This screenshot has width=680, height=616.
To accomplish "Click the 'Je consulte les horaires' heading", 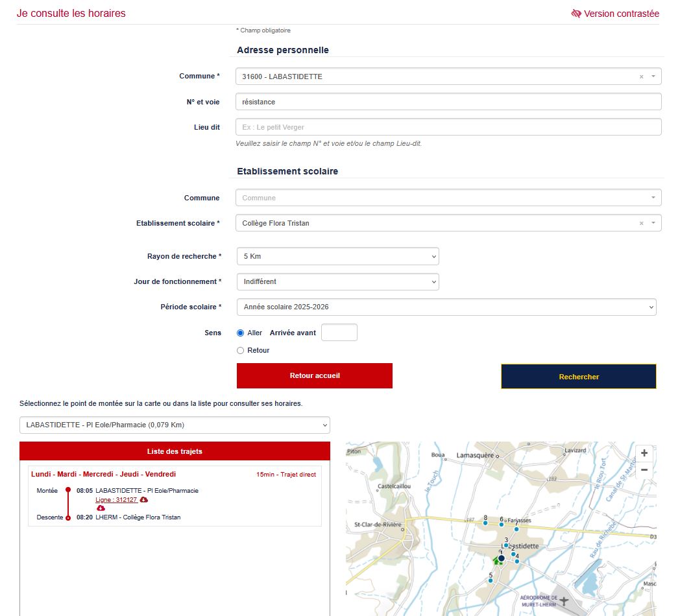I will coord(71,14).
